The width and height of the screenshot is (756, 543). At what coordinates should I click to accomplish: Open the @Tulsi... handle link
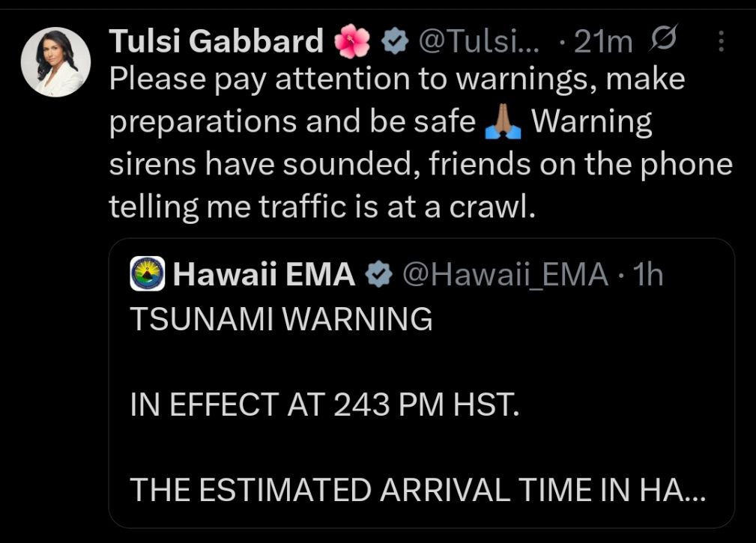tap(479, 41)
